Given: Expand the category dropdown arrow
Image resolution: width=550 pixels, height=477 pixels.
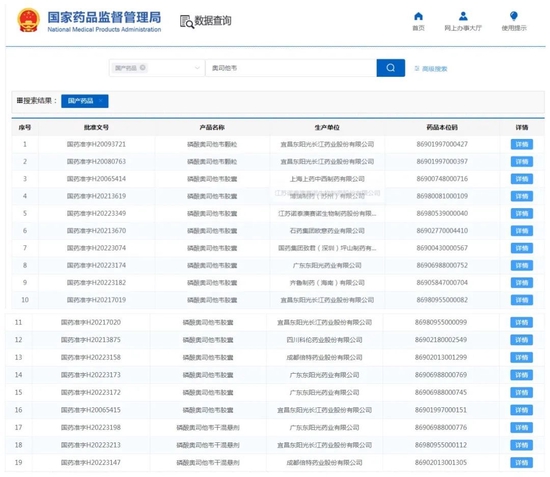Looking at the screenshot, I should pyautogui.click(x=197, y=68).
